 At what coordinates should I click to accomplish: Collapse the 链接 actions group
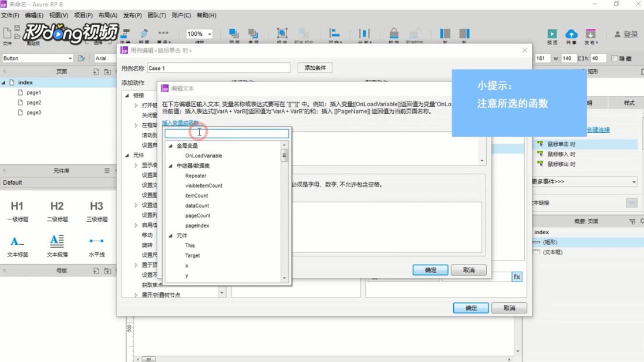coord(127,95)
